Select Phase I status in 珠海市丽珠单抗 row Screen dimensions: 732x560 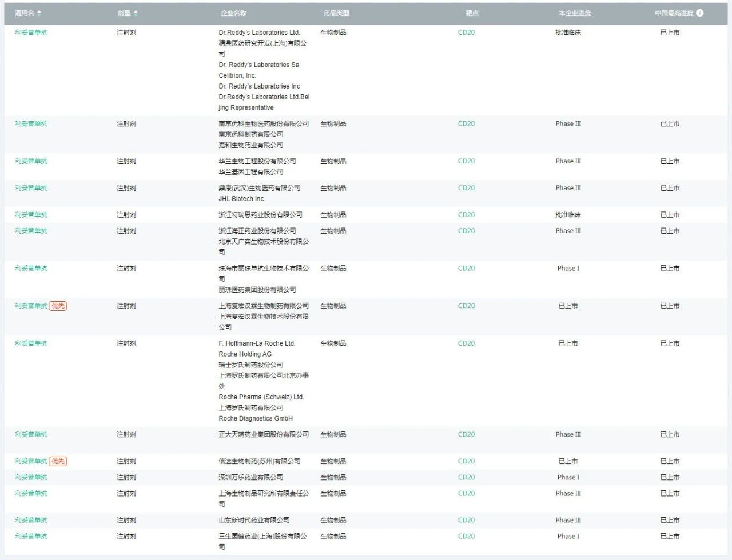click(x=568, y=268)
